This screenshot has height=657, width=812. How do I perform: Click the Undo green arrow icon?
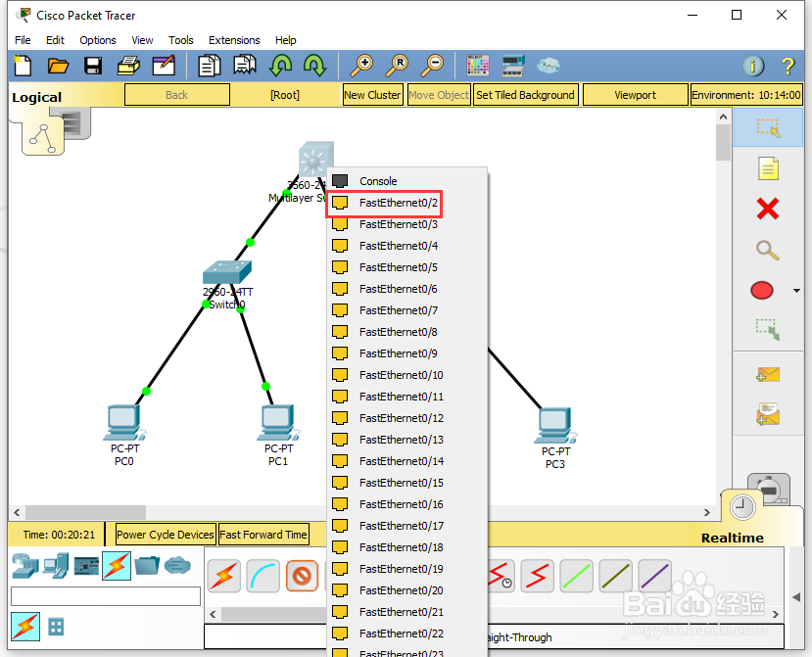281,66
